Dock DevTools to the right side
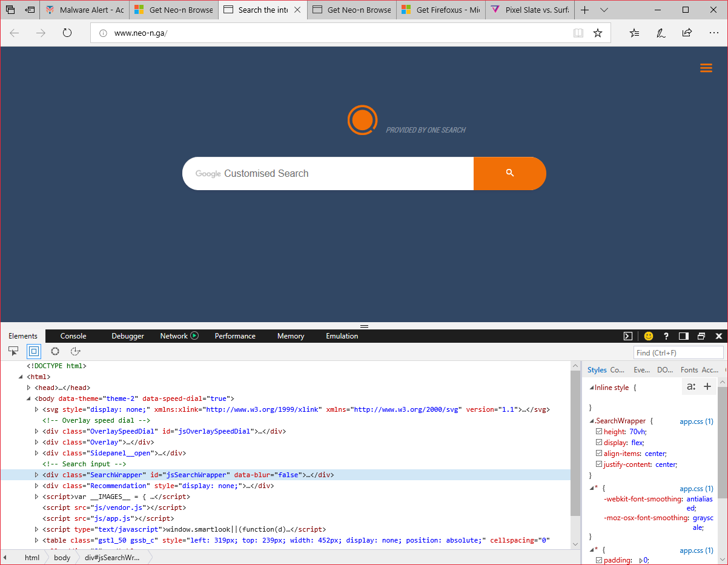The height and width of the screenshot is (565, 728). tap(684, 336)
